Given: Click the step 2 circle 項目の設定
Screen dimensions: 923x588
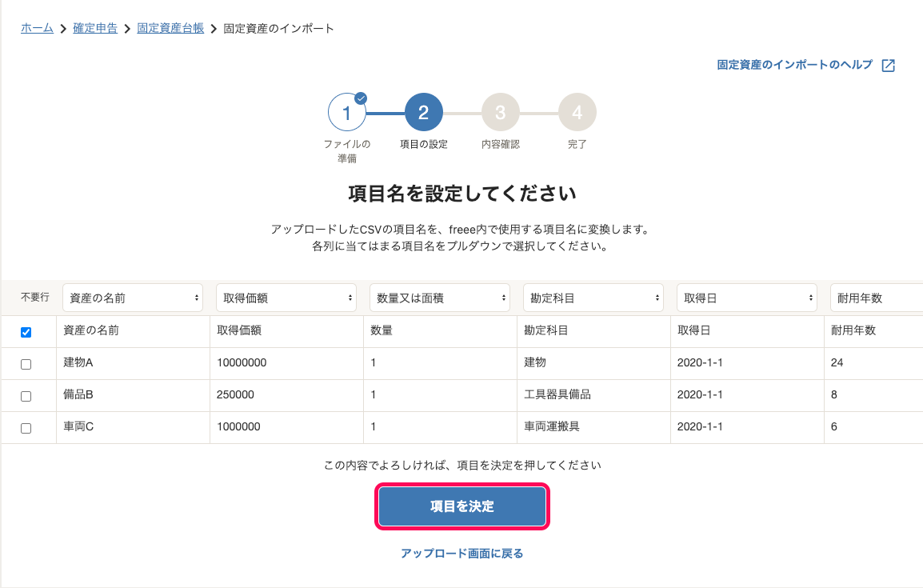Looking at the screenshot, I should click(x=424, y=112).
